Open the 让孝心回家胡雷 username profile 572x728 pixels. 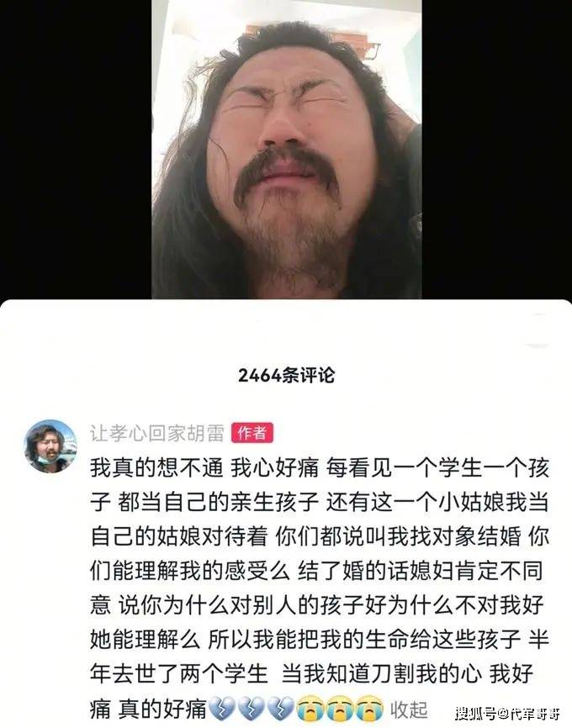click(157, 433)
